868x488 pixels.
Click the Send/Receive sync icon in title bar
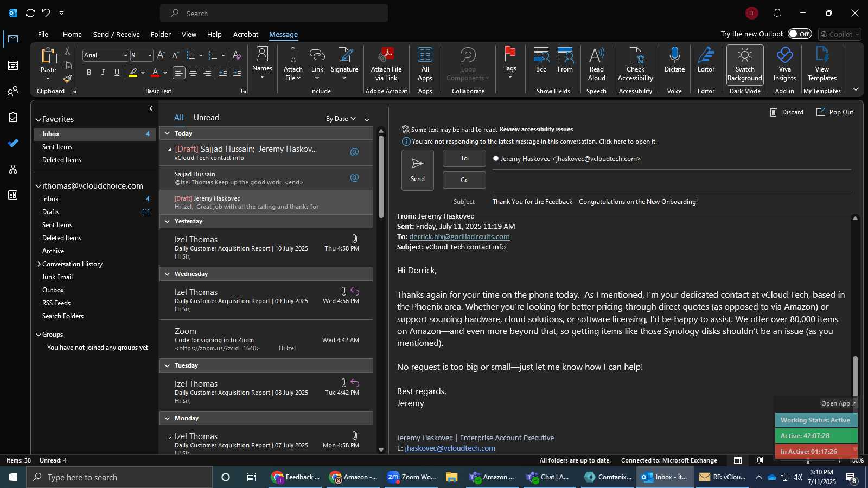pyautogui.click(x=30, y=13)
